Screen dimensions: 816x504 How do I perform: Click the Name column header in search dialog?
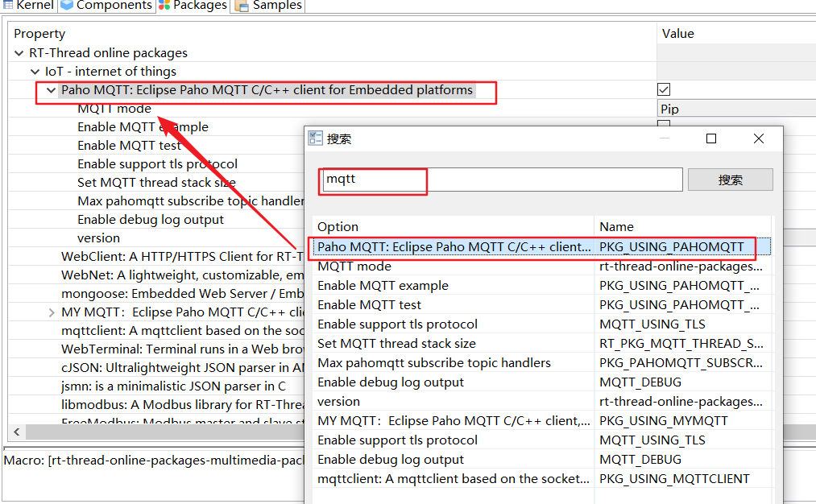[x=617, y=227]
